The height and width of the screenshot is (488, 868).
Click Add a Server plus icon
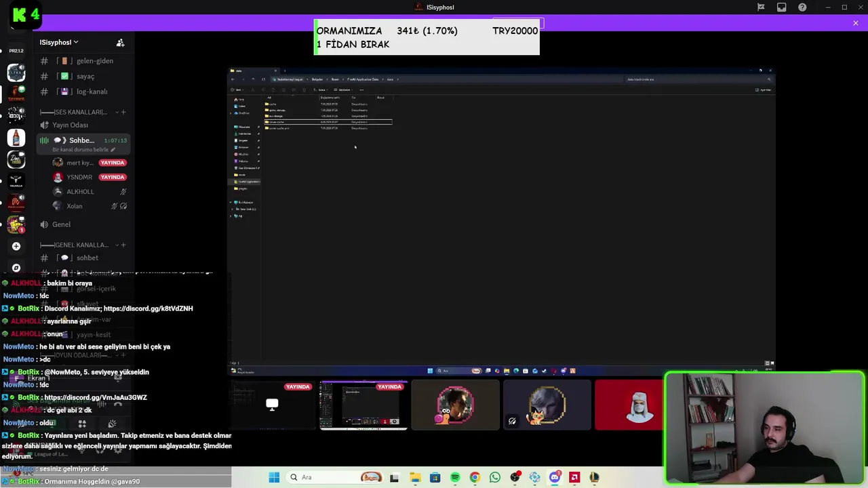pyautogui.click(x=16, y=246)
